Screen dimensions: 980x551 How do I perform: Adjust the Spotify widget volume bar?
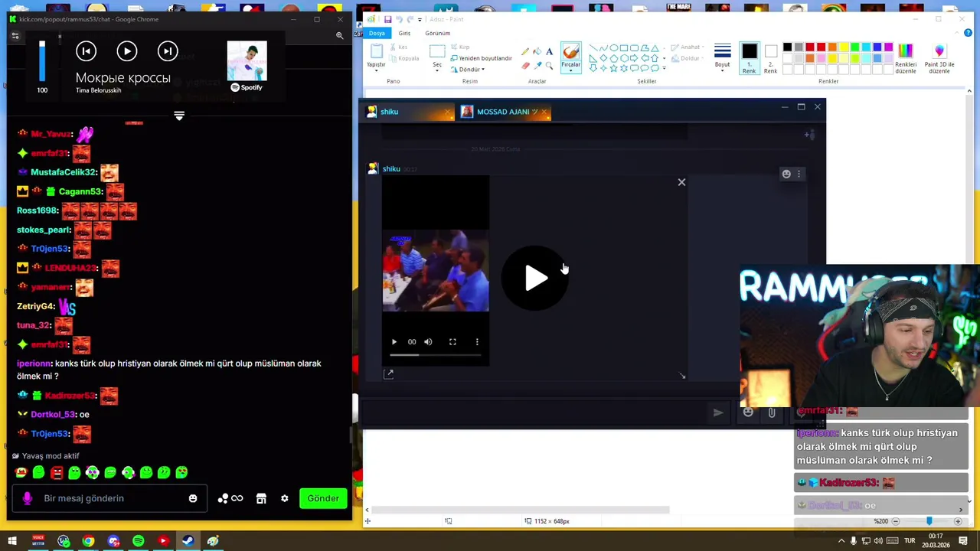pos(42,61)
